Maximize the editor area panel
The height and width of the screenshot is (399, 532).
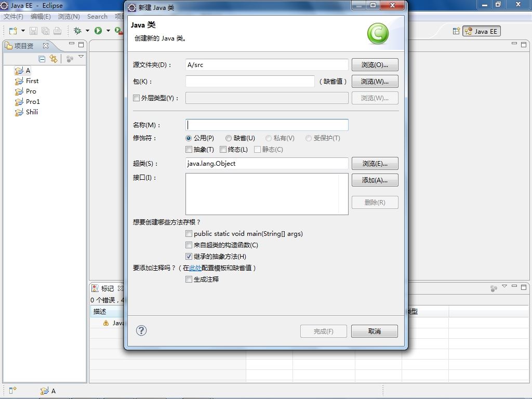tap(524, 45)
